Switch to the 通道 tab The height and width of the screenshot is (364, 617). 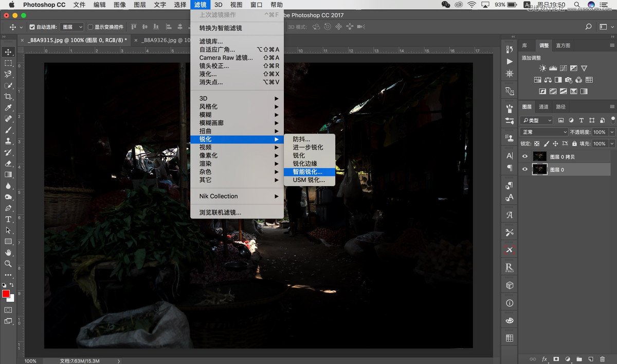(543, 107)
